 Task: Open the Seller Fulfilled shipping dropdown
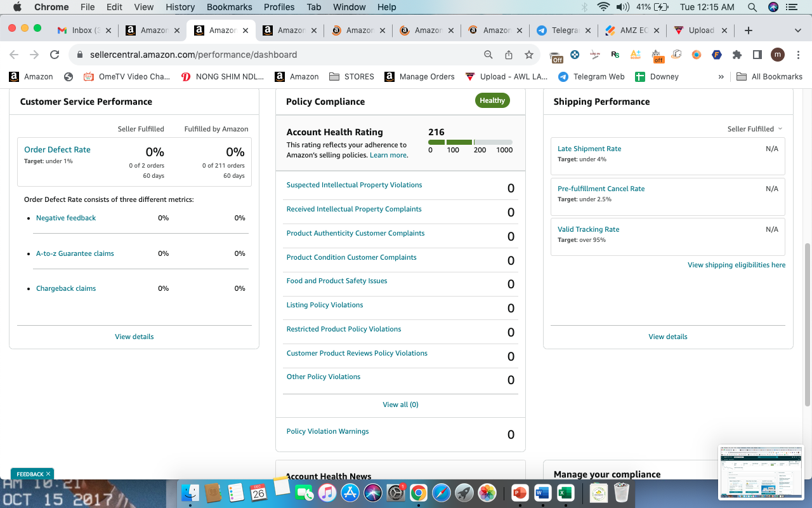tap(755, 129)
